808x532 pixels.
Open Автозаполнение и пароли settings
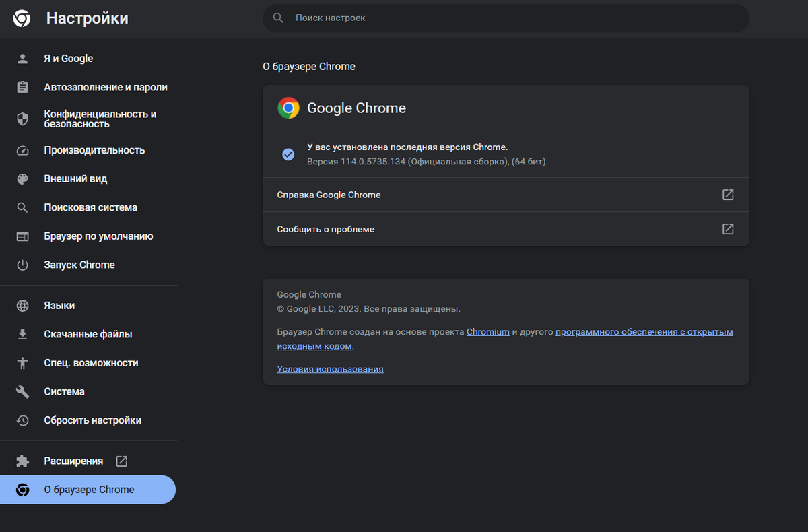[106, 88]
